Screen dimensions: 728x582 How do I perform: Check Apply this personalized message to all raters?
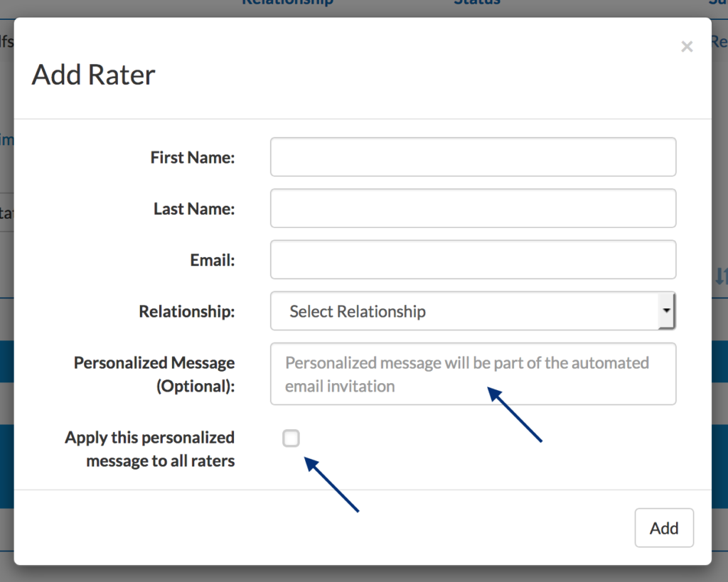(x=291, y=438)
